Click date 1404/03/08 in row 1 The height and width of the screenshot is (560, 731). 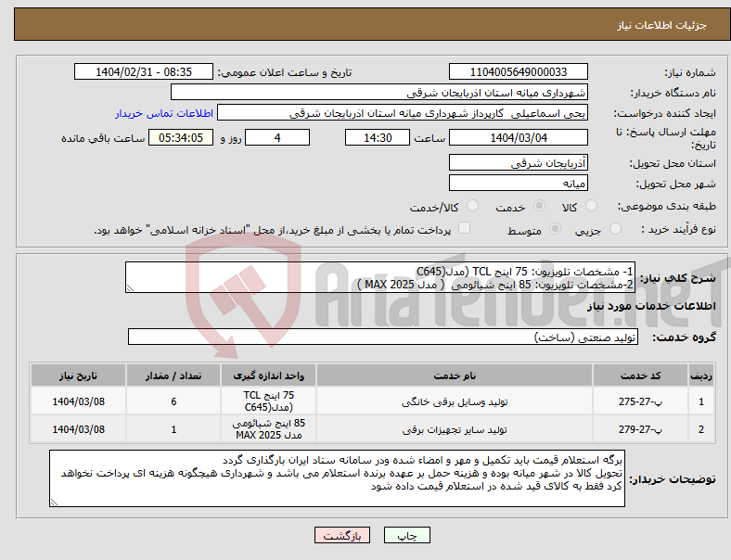click(78, 401)
